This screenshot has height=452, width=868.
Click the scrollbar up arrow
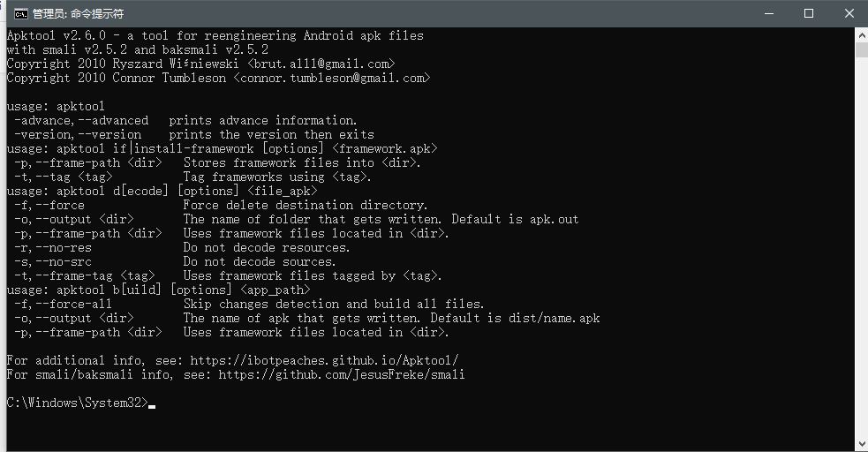point(862,34)
